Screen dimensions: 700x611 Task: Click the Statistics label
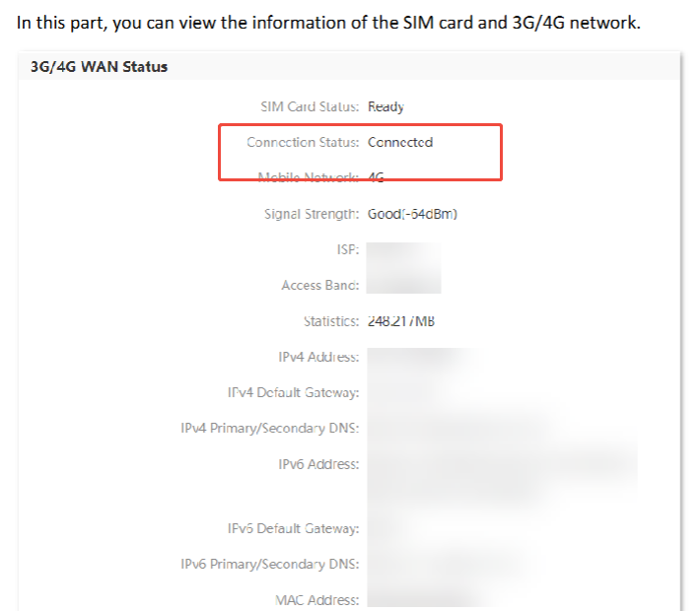(x=331, y=321)
